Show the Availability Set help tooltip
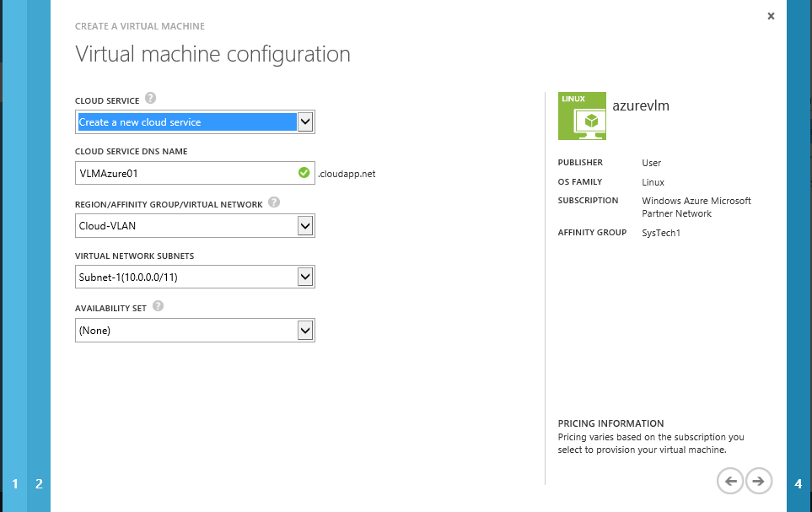This screenshot has height=512, width=812. [x=158, y=305]
